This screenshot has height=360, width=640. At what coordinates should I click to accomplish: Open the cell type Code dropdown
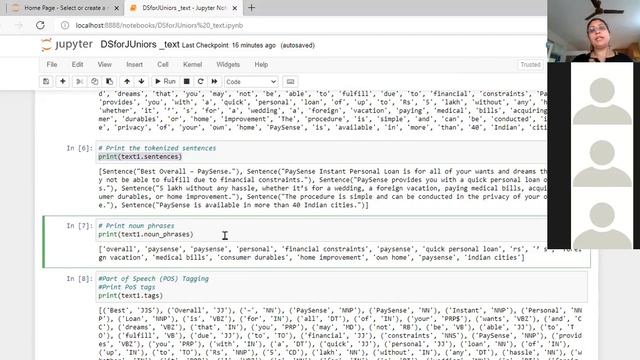point(251,82)
